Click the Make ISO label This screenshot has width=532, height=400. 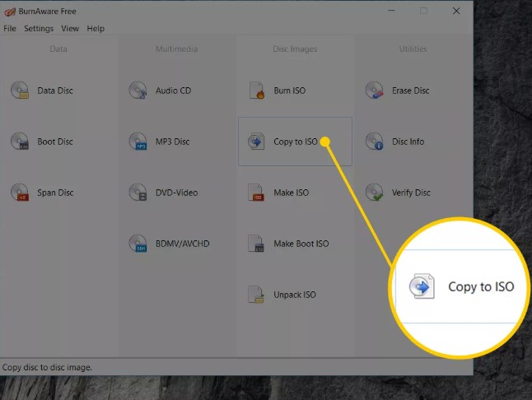tap(291, 193)
